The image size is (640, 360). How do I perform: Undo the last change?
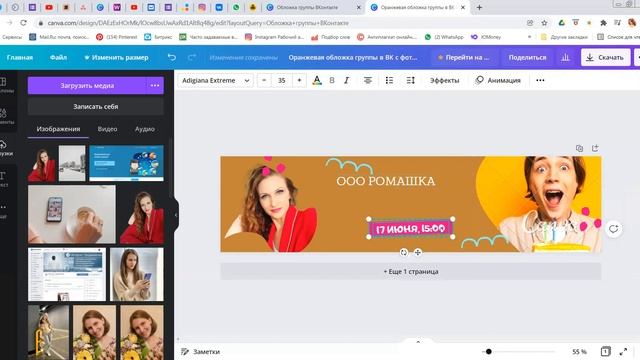tap(172, 58)
